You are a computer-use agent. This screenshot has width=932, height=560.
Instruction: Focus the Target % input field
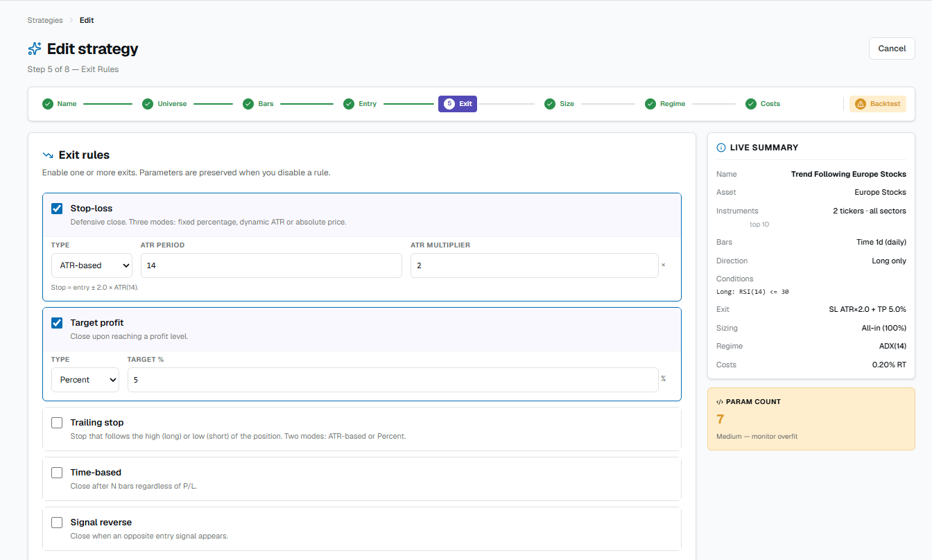coord(393,380)
